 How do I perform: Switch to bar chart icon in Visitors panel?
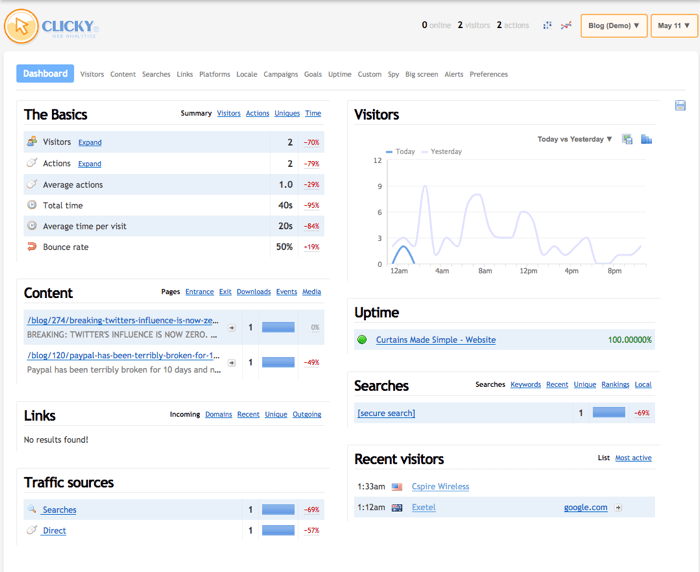pos(646,139)
